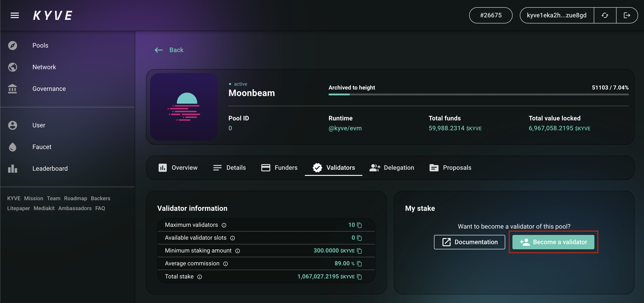Click the refresh wallet icon

pos(605,15)
